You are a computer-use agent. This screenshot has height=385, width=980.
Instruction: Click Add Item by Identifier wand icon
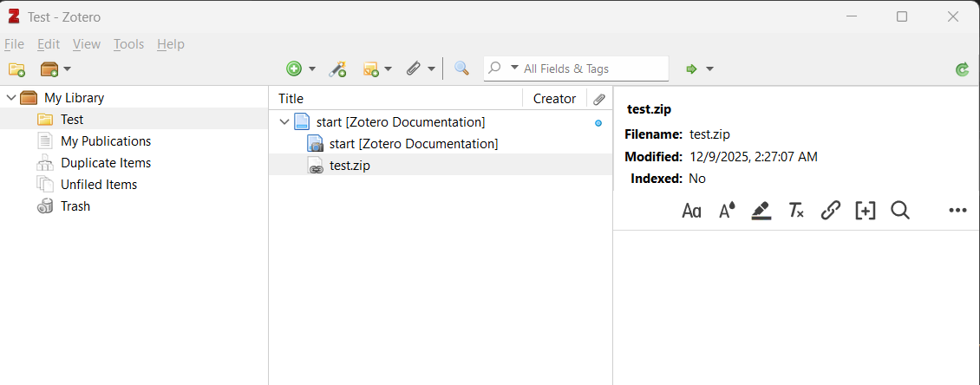[337, 69]
